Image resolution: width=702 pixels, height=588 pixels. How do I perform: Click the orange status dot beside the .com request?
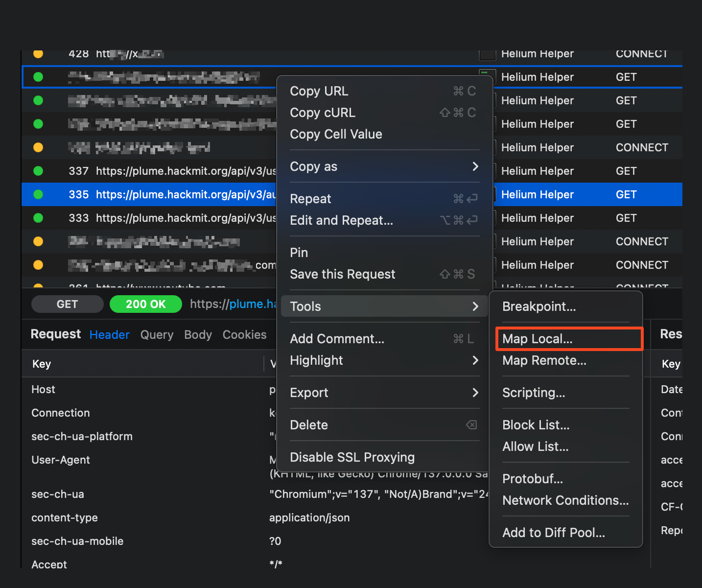(x=38, y=265)
